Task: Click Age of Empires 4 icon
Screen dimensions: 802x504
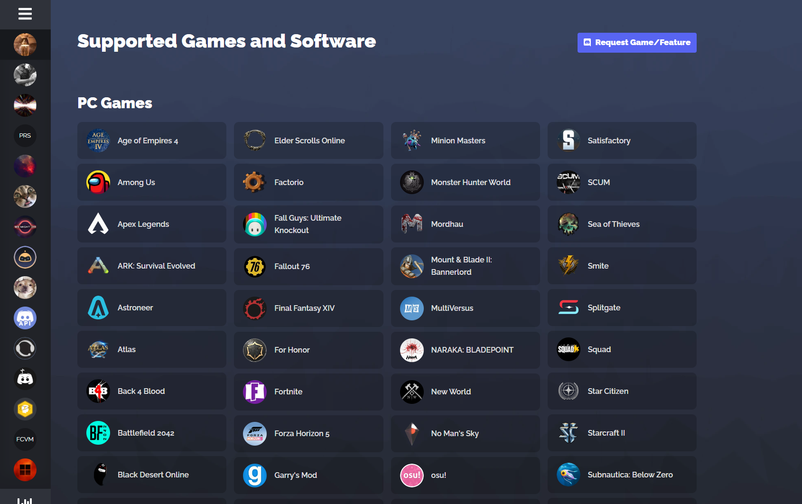Action: pyautogui.click(x=98, y=140)
